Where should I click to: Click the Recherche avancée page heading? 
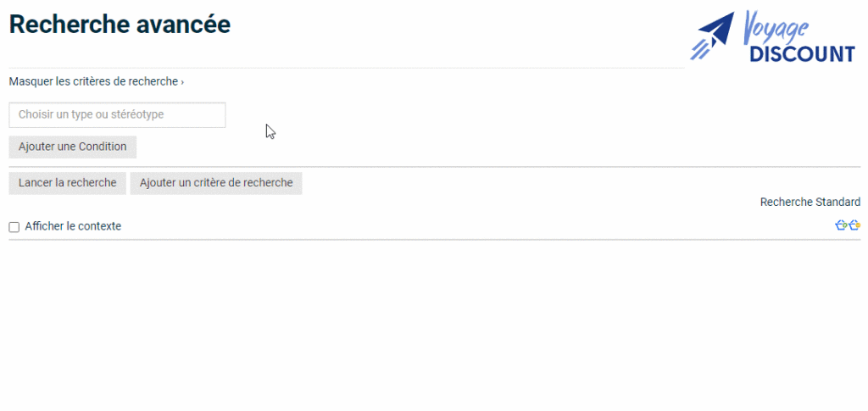tap(120, 25)
